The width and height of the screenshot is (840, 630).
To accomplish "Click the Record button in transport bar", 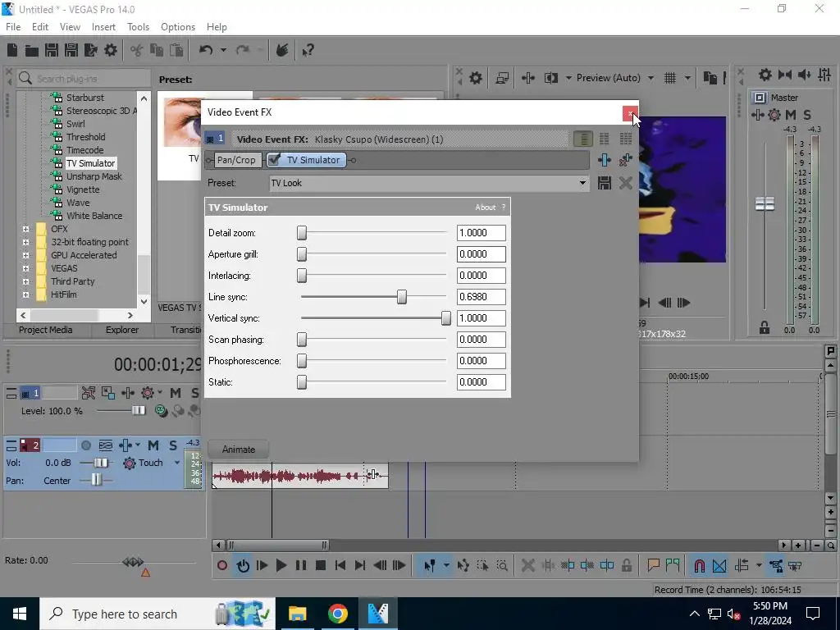I will pyautogui.click(x=222, y=565).
